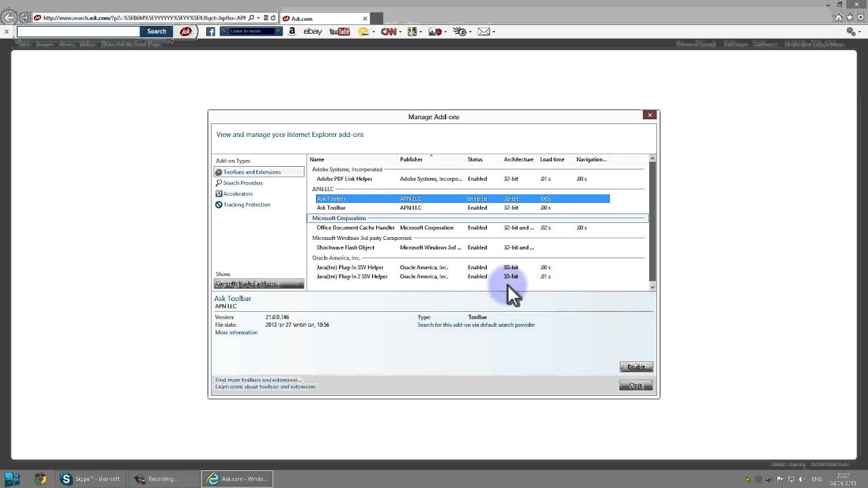Click the Ask logo on the toolbar
The width and height of the screenshot is (868, 488).
pos(186,31)
